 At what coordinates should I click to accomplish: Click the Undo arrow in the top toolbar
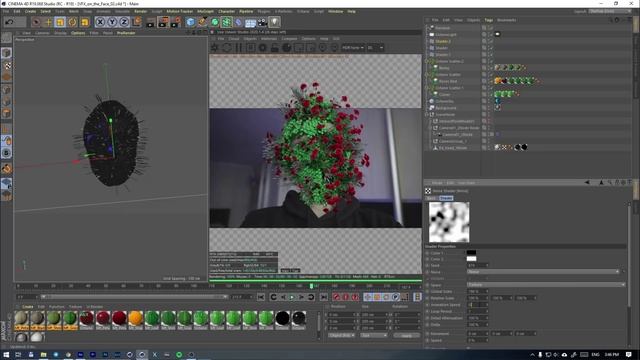(x=9, y=22)
